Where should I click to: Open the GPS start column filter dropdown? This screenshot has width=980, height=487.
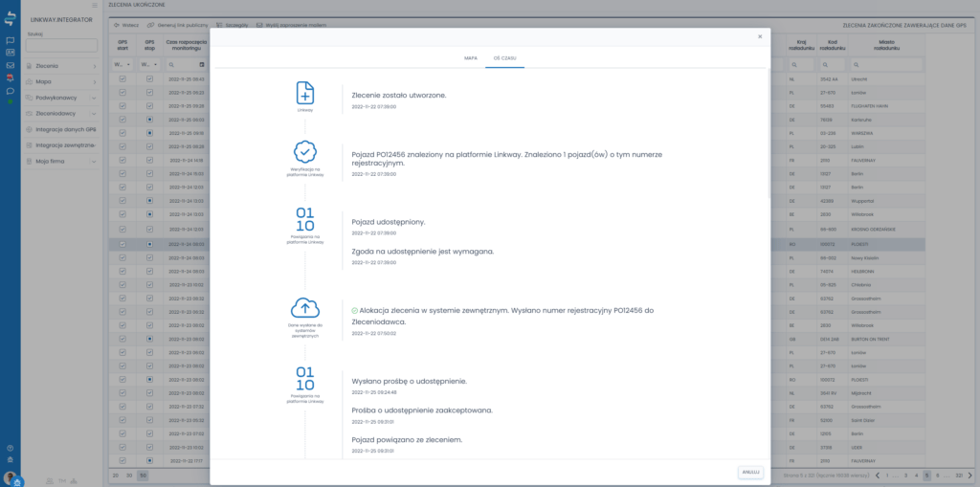tap(122, 65)
